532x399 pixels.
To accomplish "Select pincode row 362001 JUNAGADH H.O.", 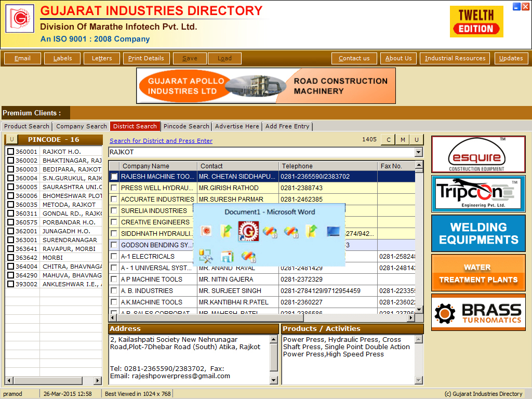I will [54, 231].
